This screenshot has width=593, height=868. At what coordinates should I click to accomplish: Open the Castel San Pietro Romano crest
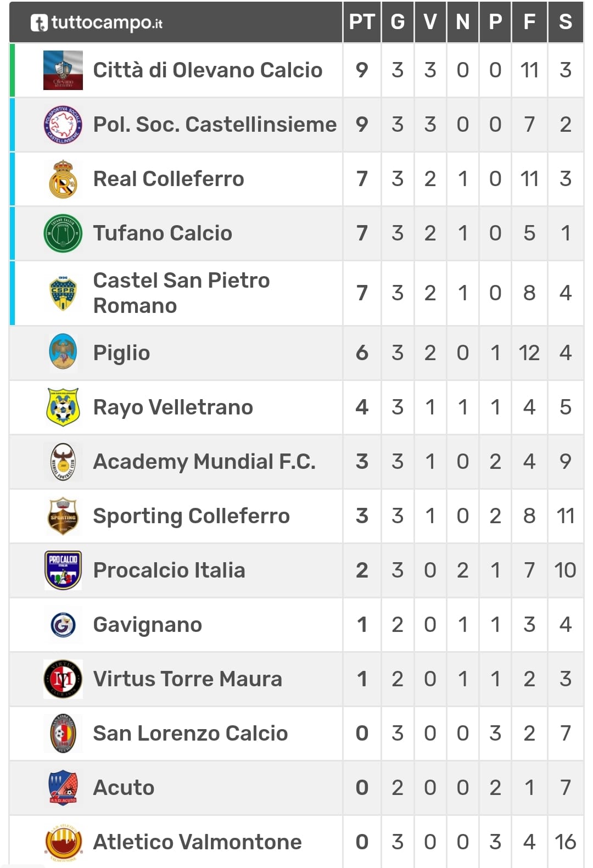63,293
